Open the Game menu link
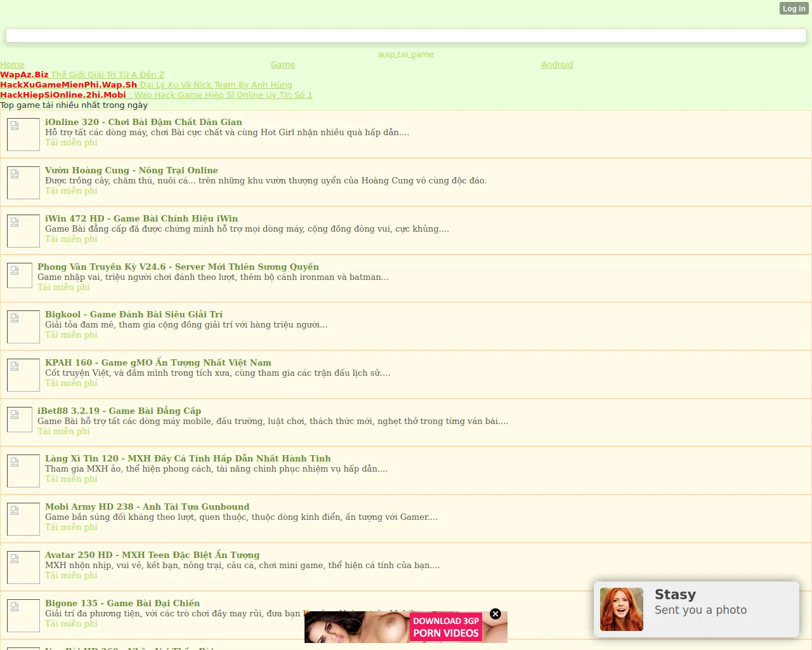The height and width of the screenshot is (650, 812). (283, 65)
